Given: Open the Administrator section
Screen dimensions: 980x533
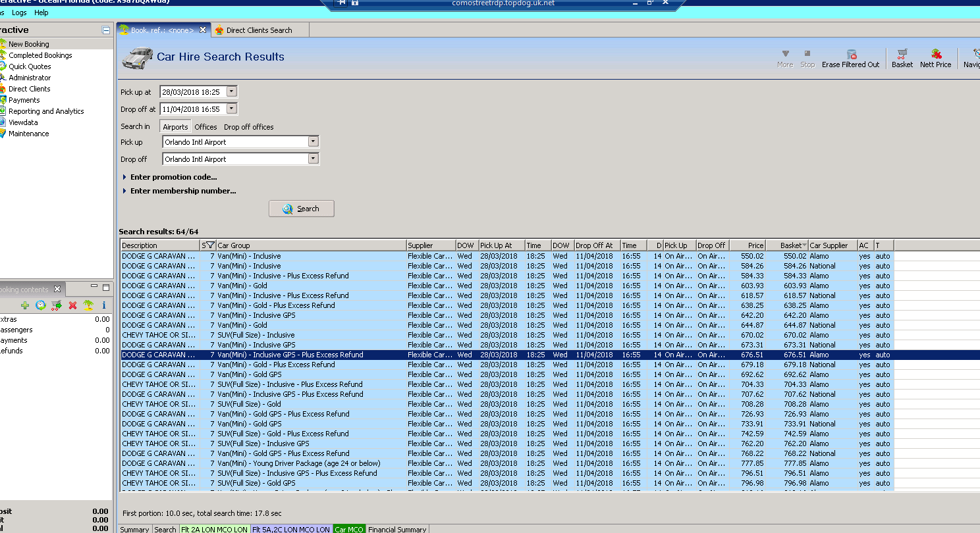Looking at the screenshot, I should pos(30,78).
